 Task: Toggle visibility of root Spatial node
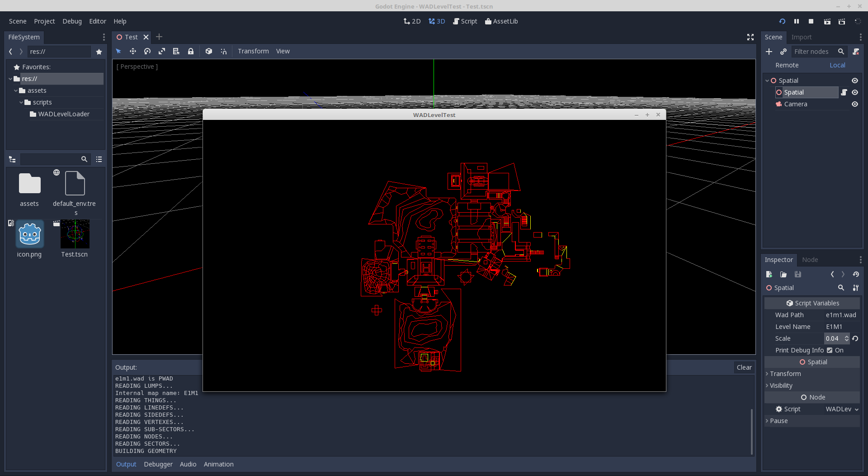pos(855,81)
